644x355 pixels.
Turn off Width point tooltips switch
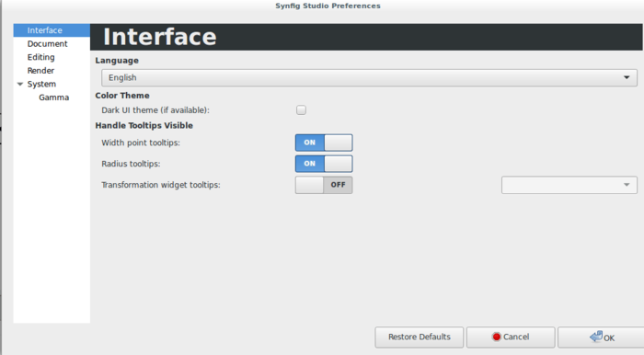(324, 143)
